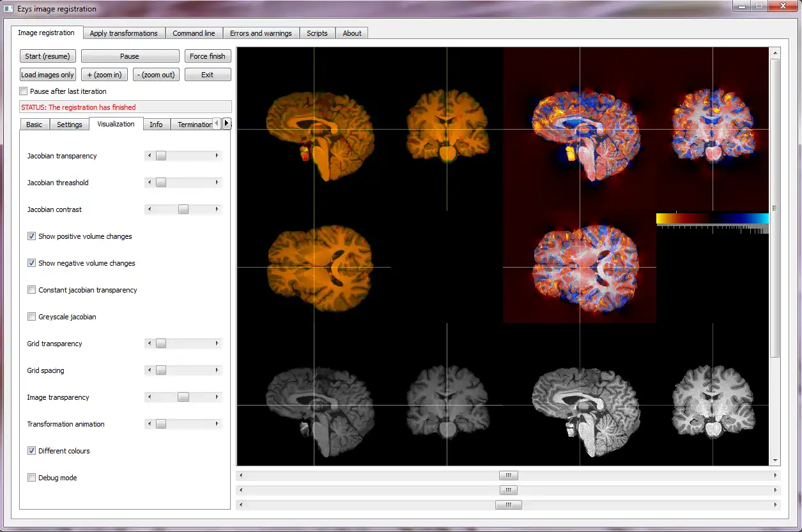Click the Start (resume) button
This screenshot has width=802, height=532.
(47, 56)
